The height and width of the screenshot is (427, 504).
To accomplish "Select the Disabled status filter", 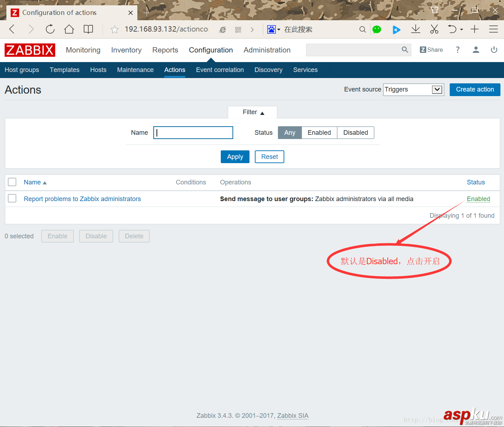I will tap(355, 132).
